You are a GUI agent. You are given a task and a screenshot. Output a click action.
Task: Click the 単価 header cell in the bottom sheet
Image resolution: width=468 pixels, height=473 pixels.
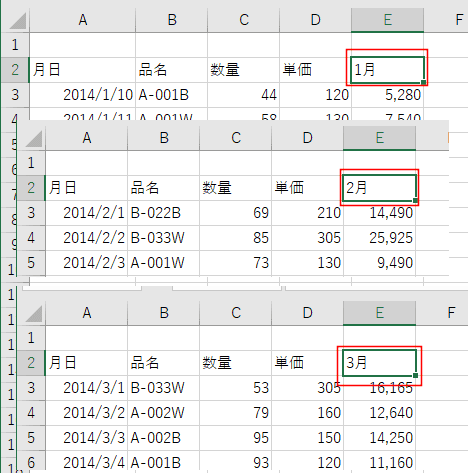point(307,363)
